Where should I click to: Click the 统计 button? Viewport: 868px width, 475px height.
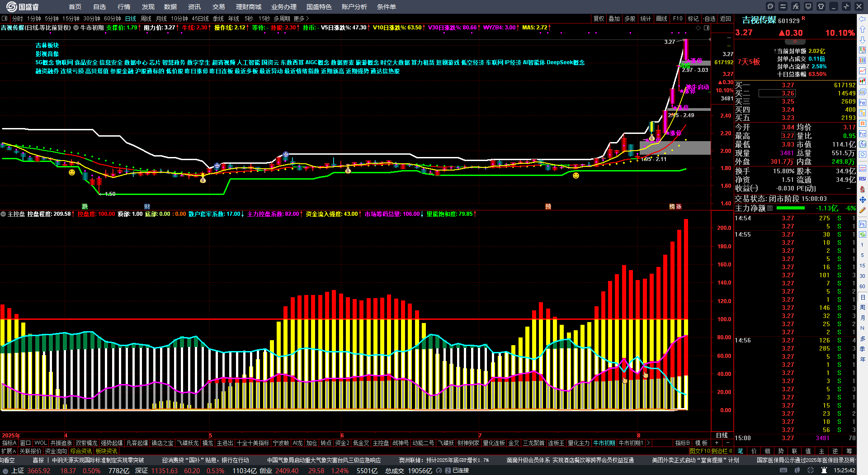click(646, 19)
